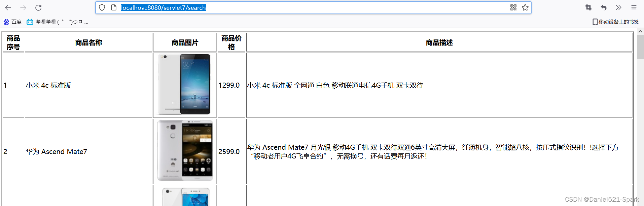The height and width of the screenshot is (206, 644).
Task: Click the serial number cell 1
Action: (x=13, y=85)
